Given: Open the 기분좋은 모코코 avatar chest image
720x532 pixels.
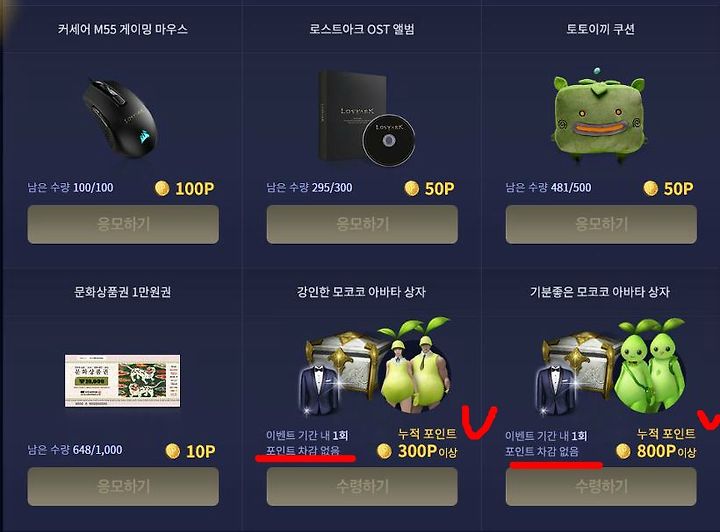Looking at the screenshot, I should point(612,366).
